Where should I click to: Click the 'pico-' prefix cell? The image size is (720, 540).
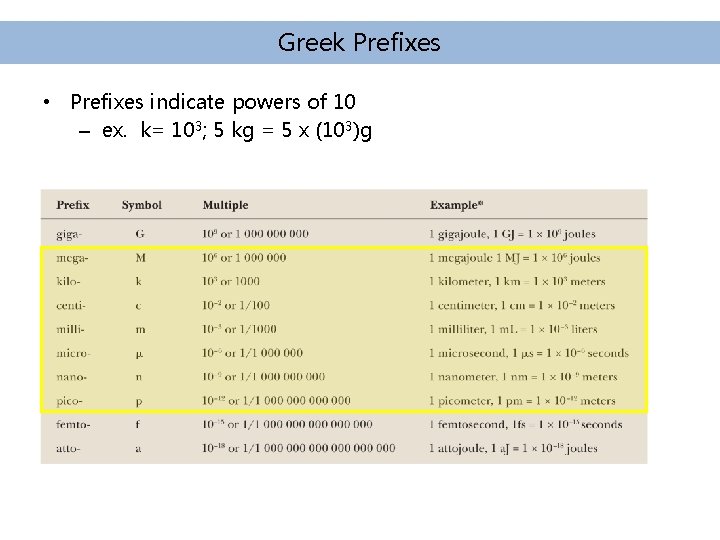(69, 401)
